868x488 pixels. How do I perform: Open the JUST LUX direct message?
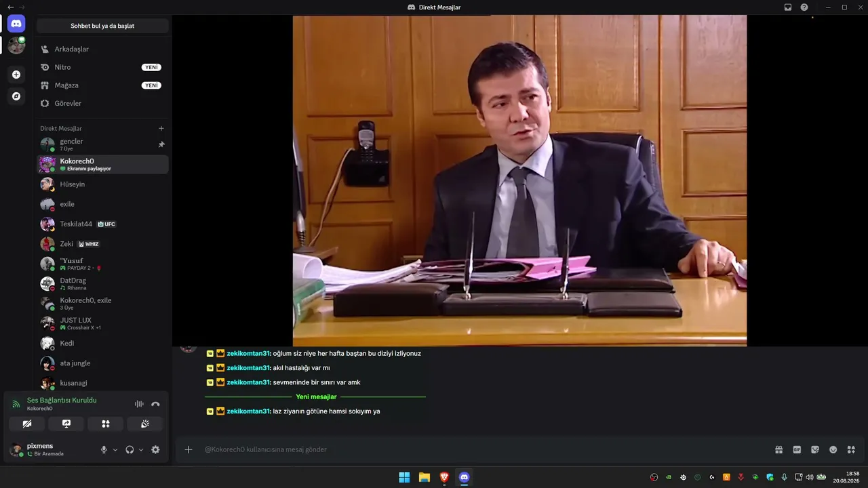102,323
